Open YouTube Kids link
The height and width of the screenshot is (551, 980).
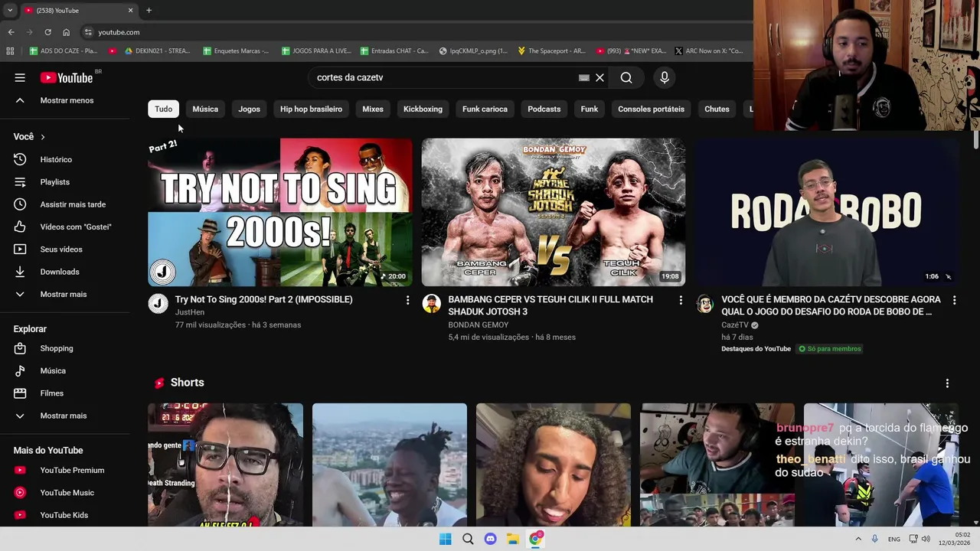pyautogui.click(x=64, y=515)
